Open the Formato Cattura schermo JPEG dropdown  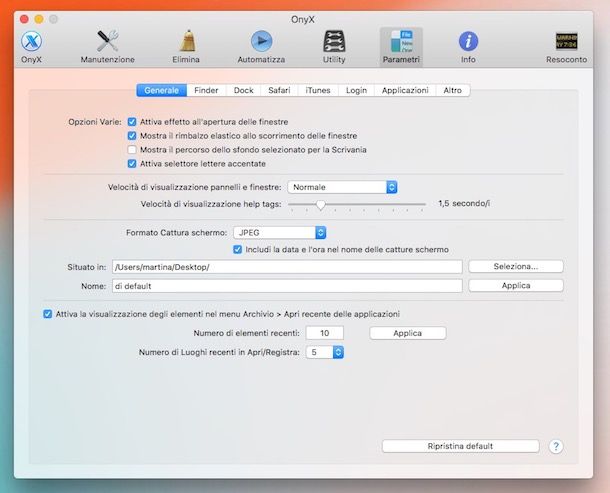(x=279, y=233)
